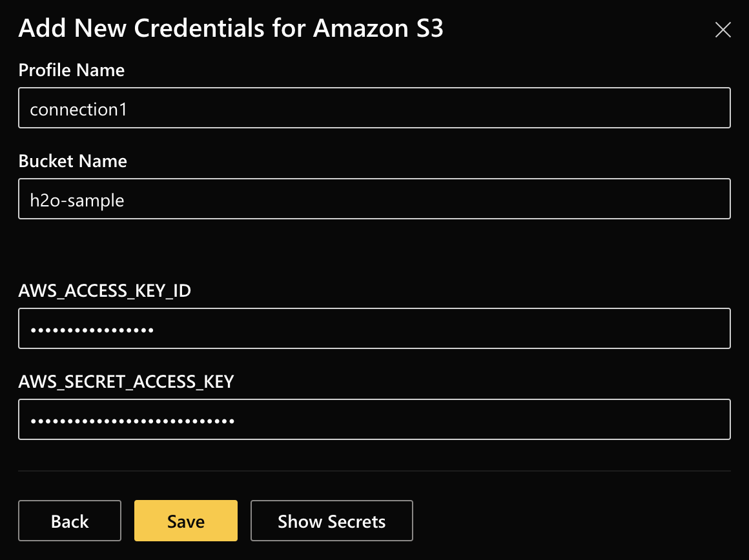Image resolution: width=749 pixels, height=560 pixels.
Task: Click the AWS_ACCESS_KEY_ID label
Action: 105,291
